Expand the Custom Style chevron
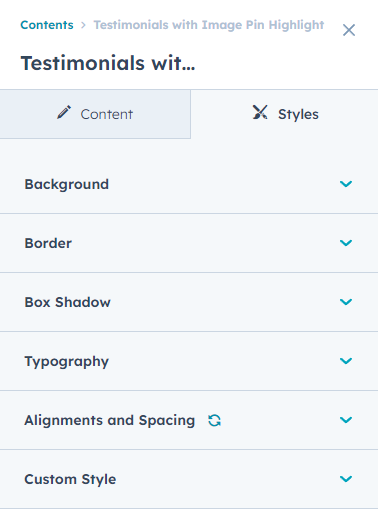This screenshot has height=509, width=378. pyautogui.click(x=346, y=479)
